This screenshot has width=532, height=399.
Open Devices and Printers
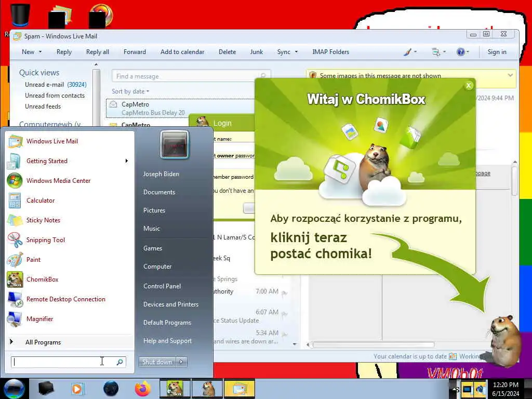click(171, 304)
